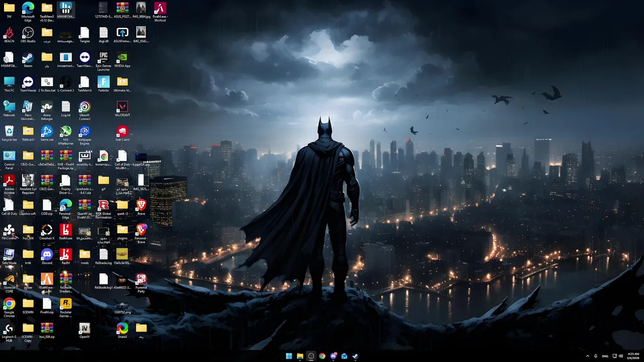Open the L-Connect 3 shortcut

65,85
